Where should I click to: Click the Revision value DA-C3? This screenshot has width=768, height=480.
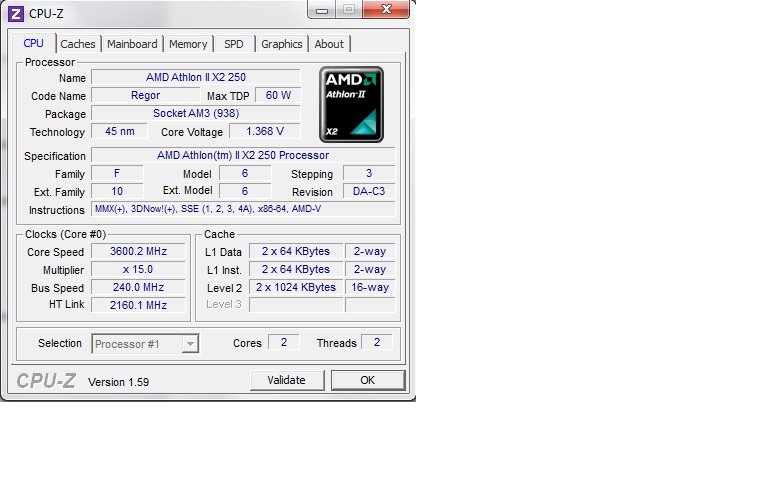369,192
